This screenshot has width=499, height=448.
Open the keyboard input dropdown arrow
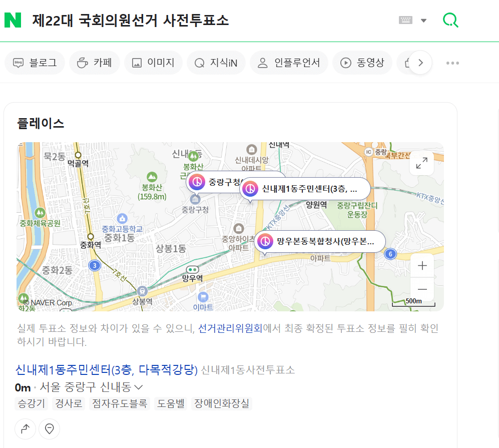[x=423, y=19]
